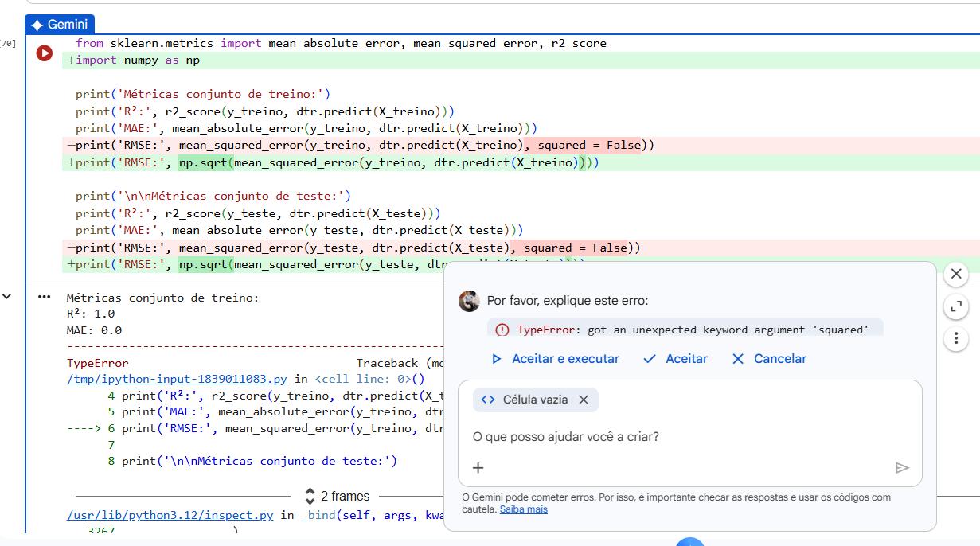Close the Gemini assistant panel
Viewport: 980px width, 546px height.
pos(955,274)
